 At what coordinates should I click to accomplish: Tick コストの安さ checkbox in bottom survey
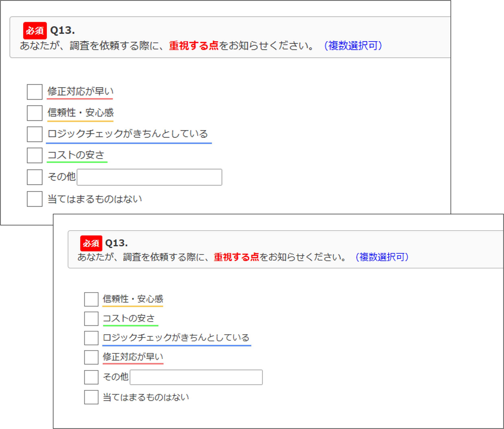91,319
